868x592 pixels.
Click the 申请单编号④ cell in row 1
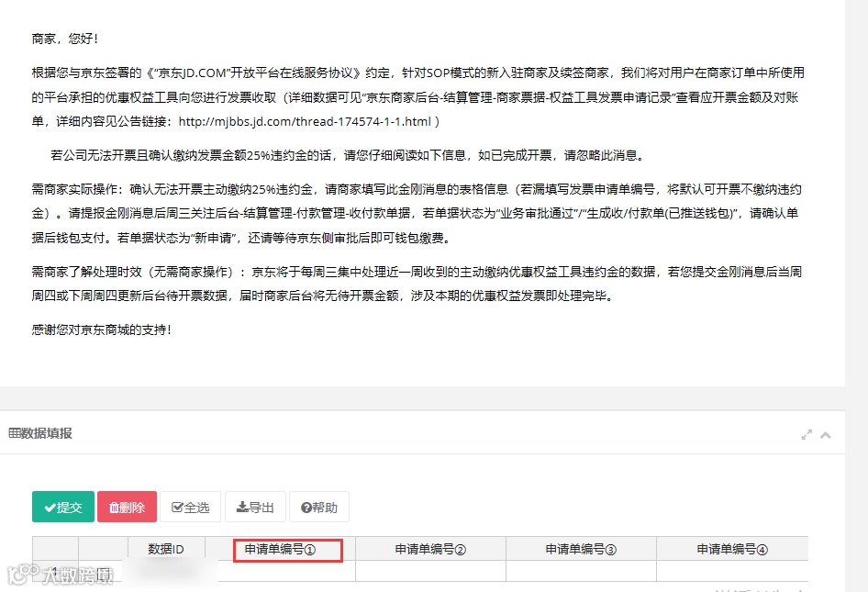tap(732, 571)
